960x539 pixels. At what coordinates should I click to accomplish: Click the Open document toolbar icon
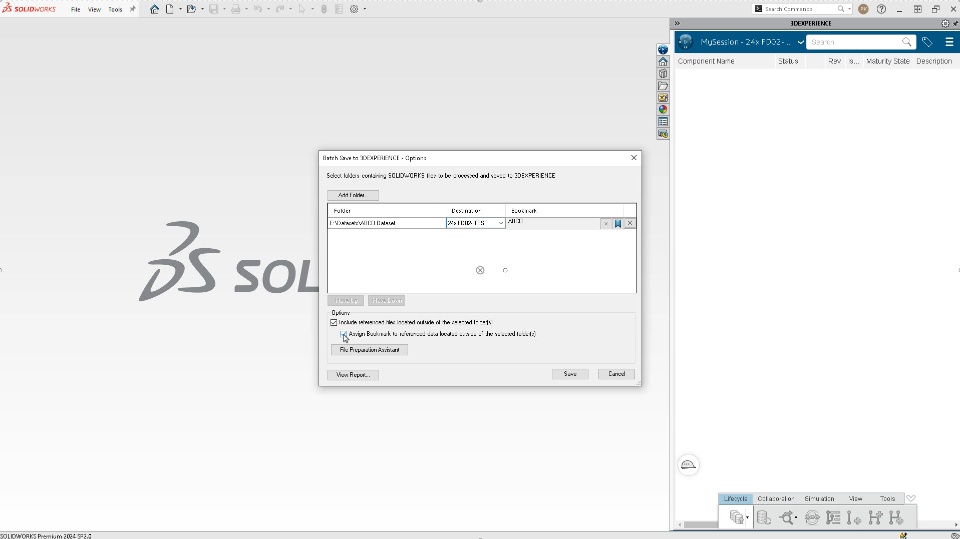tap(191, 9)
